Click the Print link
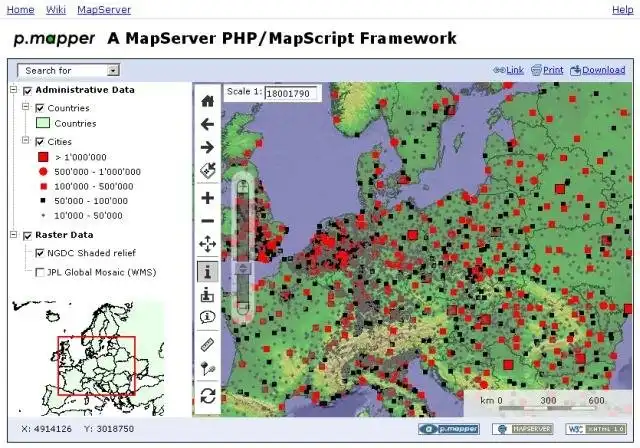The height and width of the screenshot is (448, 640). [x=547, y=70]
